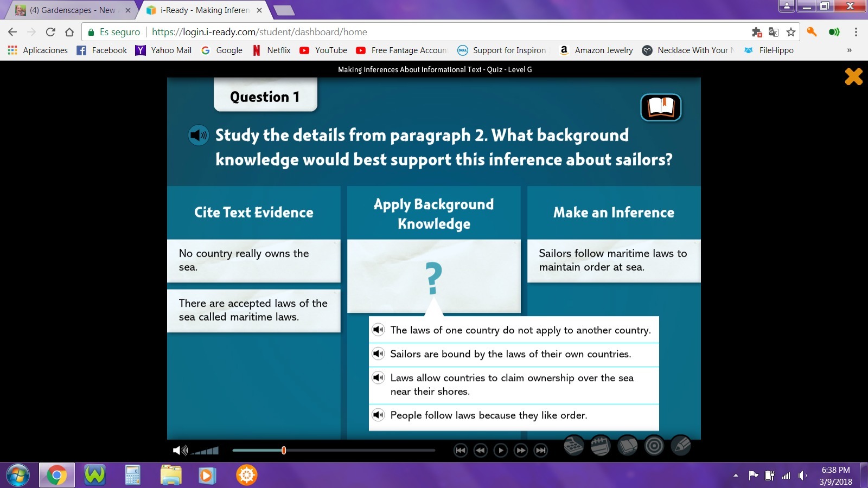Select answer 'The laws of one country do not apply'

tap(520, 330)
